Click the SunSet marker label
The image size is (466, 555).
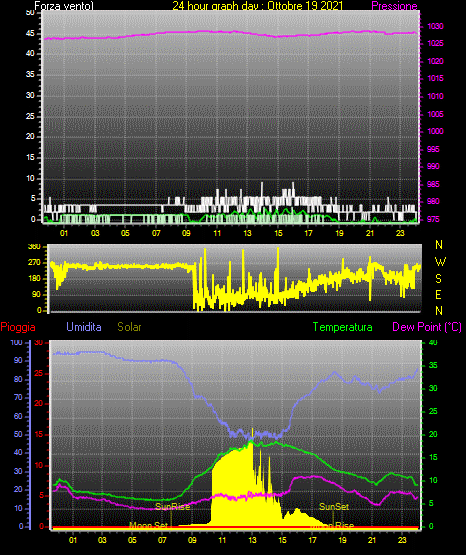coord(334,507)
